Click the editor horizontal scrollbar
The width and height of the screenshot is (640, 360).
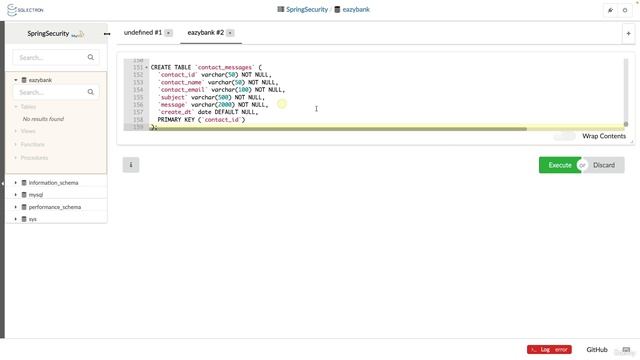(x=338, y=129)
